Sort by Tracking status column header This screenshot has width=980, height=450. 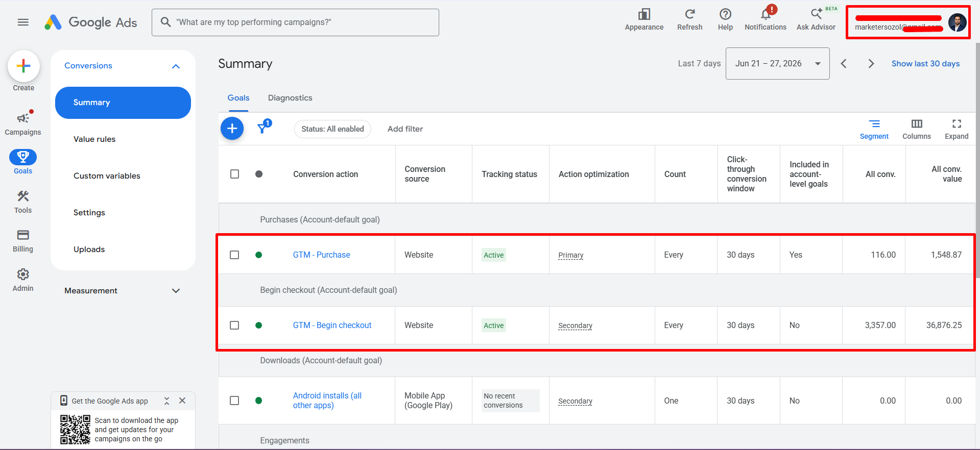[509, 174]
